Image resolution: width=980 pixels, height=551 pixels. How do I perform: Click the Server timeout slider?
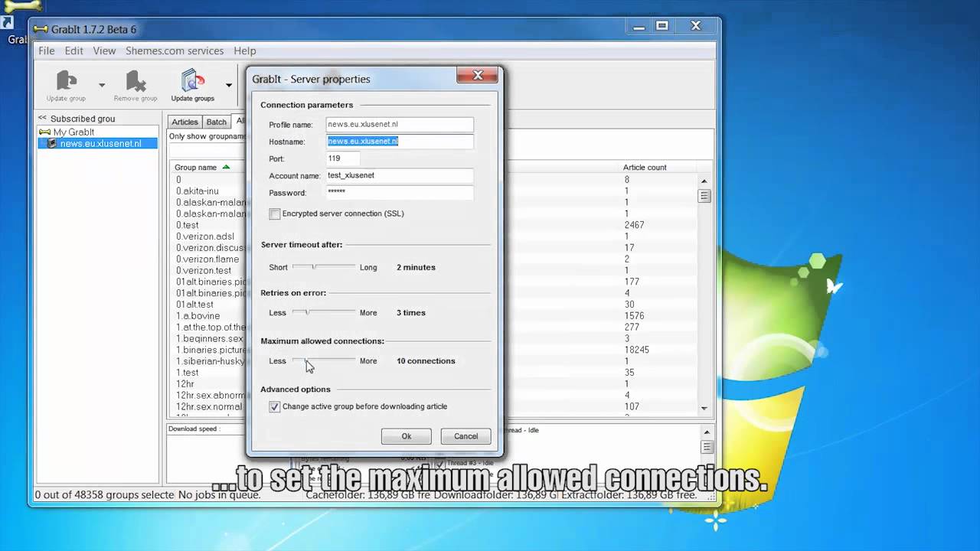pyautogui.click(x=324, y=267)
